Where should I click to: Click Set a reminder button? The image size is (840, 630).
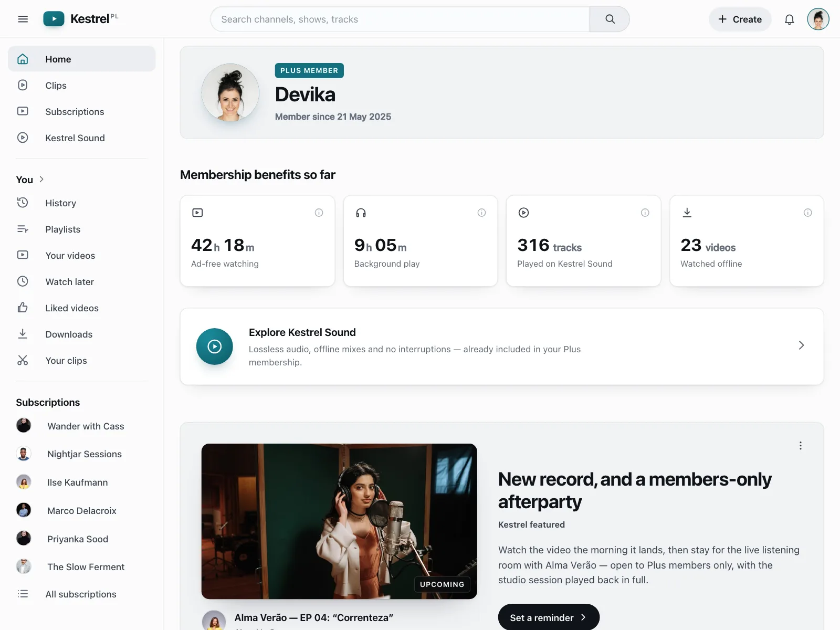[x=549, y=617]
